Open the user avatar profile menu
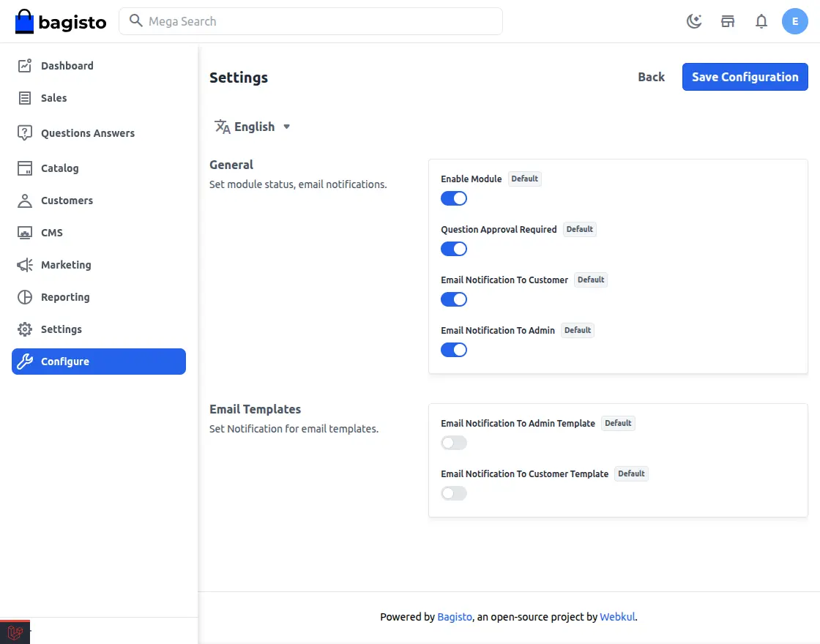The width and height of the screenshot is (820, 644). click(x=795, y=21)
